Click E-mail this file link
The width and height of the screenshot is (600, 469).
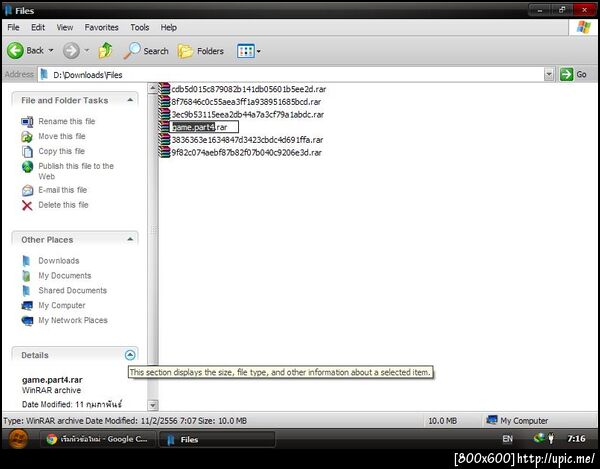point(62,190)
